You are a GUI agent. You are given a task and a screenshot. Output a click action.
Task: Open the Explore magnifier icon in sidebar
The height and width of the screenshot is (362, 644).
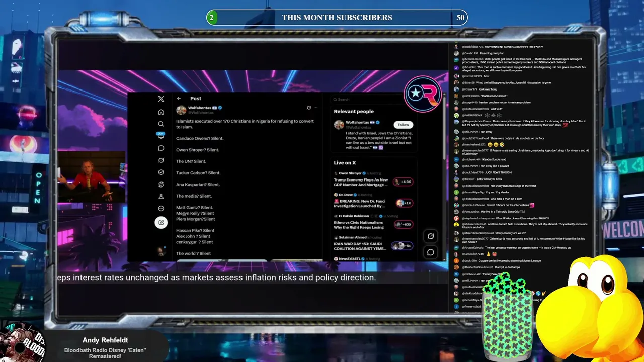pyautogui.click(x=161, y=124)
